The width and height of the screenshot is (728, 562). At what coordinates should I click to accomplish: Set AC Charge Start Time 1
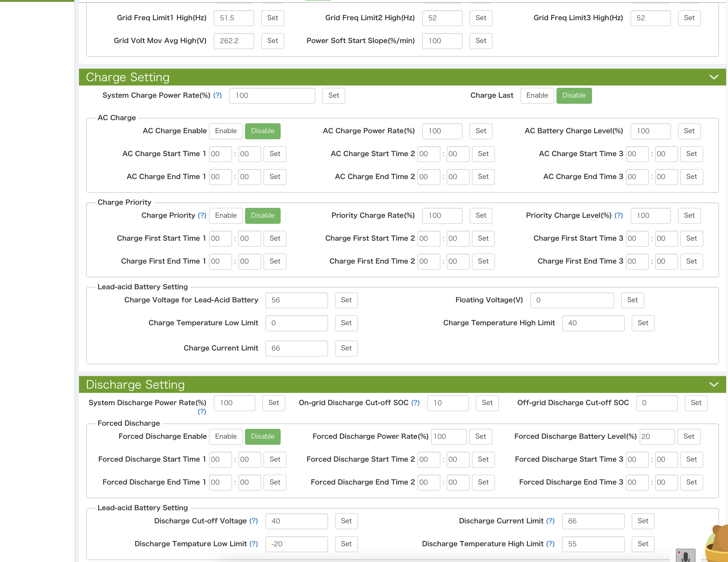tap(275, 154)
